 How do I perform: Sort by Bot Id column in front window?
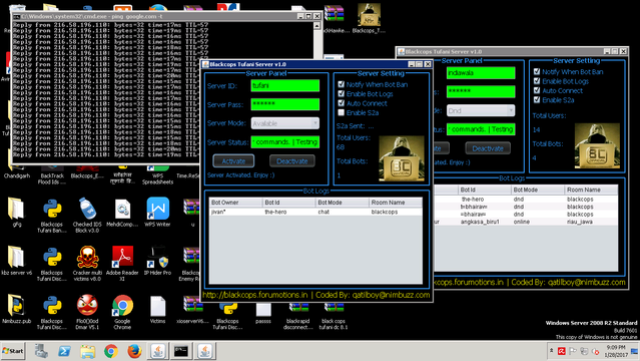coord(289,203)
